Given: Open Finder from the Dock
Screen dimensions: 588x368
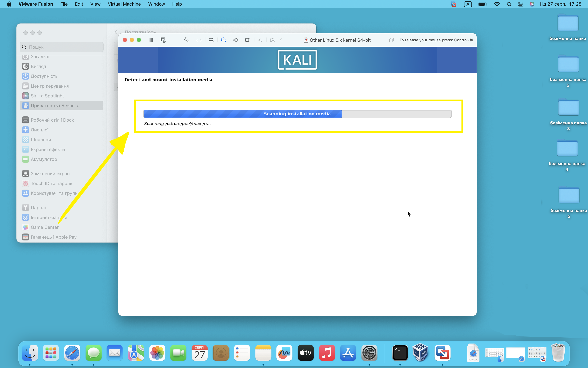Looking at the screenshot, I should 30,353.
